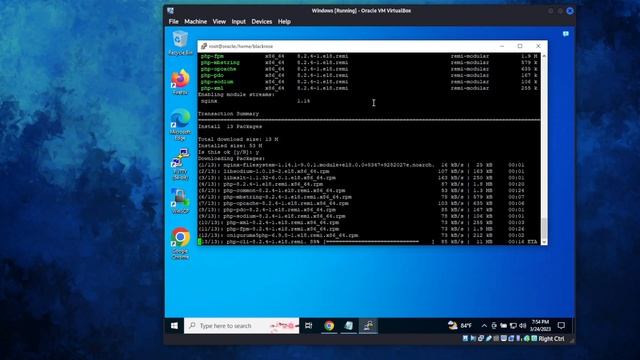640x360 pixels.
Task: Click the VirtualBox window icon in title bar
Action: coord(171,11)
